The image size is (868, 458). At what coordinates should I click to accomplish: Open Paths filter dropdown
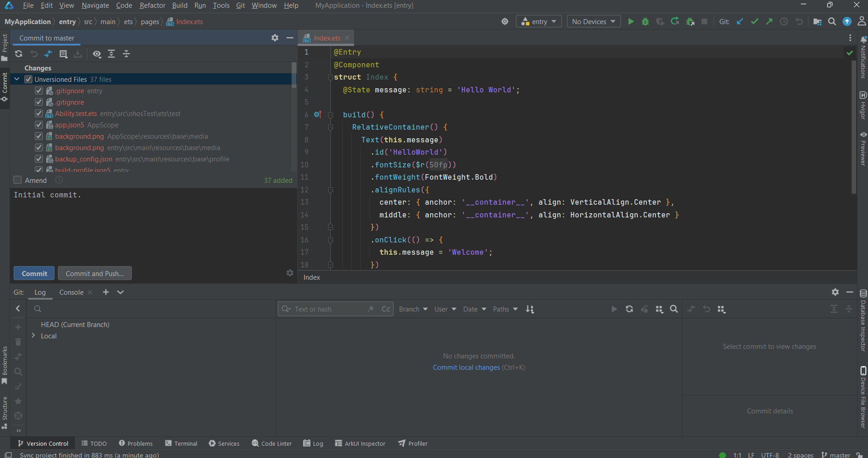pyautogui.click(x=505, y=309)
